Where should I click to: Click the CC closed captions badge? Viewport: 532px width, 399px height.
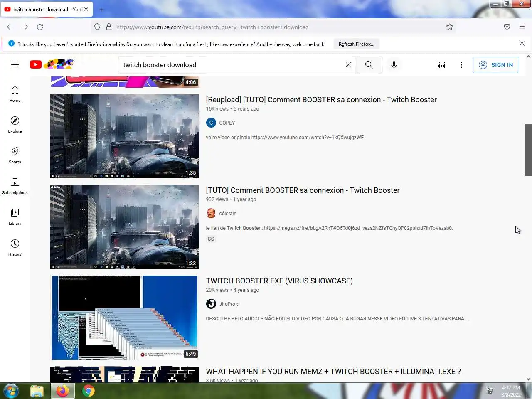211,239
